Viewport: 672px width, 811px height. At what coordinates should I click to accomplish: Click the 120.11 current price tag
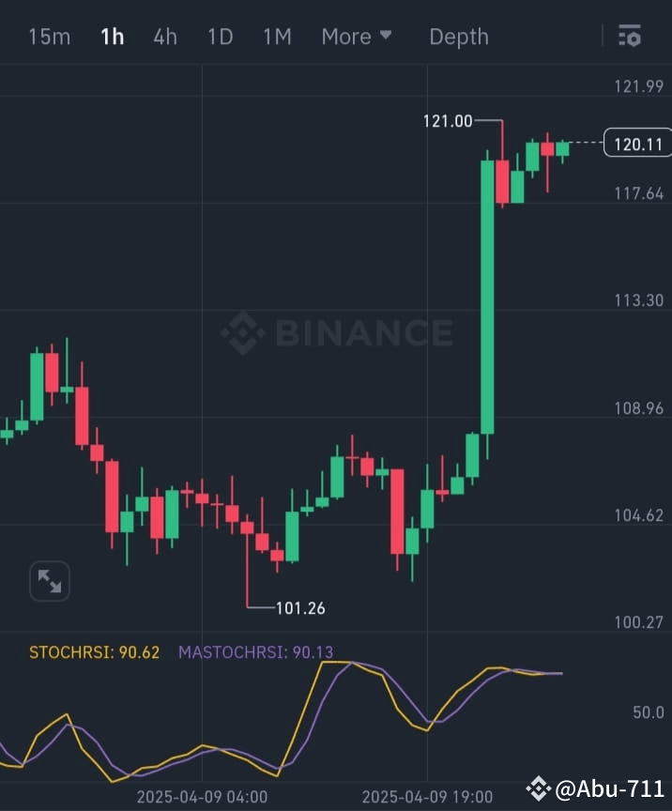637,144
